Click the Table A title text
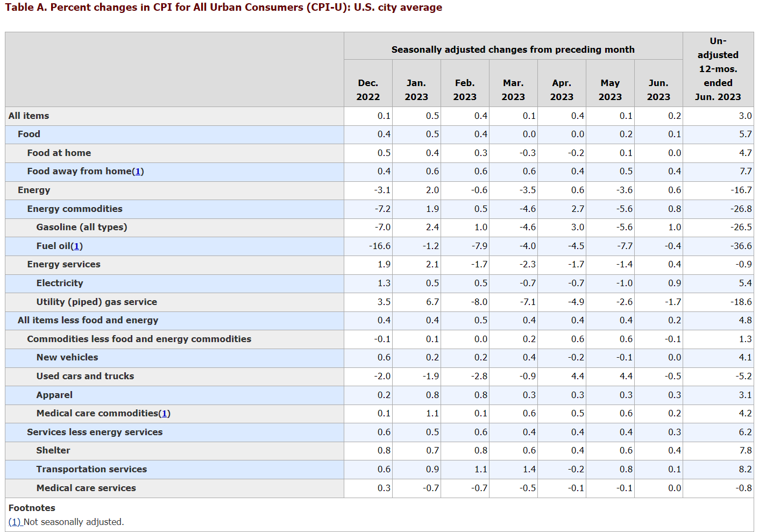Viewport: 759px width, 532px height. [223, 8]
